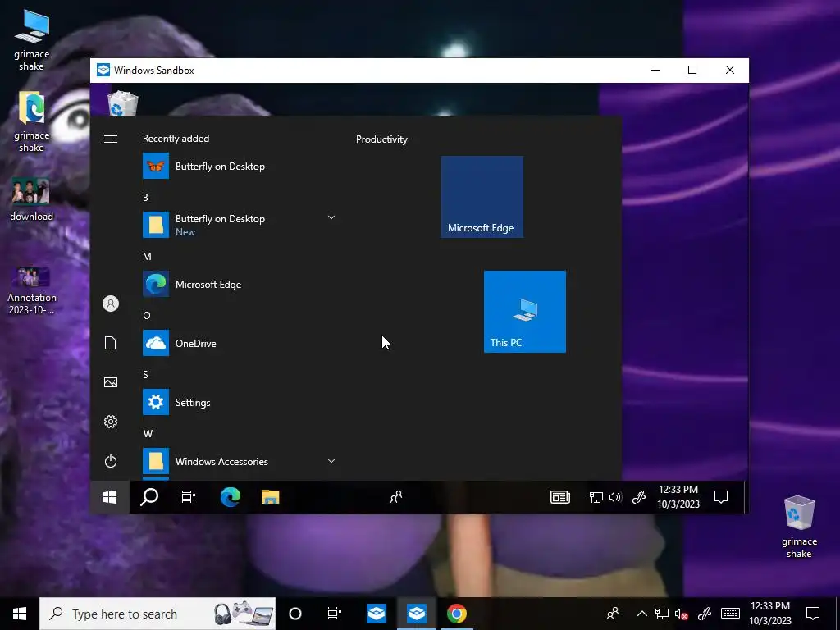Click the People icon in Sandbox taskbar
Screen dimensions: 840x630
pos(396,497)
